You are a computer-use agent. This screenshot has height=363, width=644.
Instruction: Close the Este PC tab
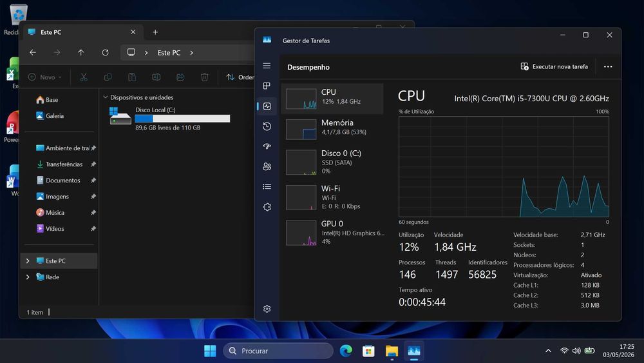pyautogui.click(x=133, y=32)
